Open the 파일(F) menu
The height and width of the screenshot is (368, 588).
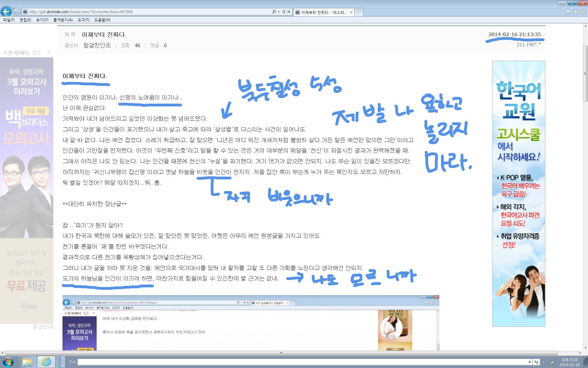(9, 20)
